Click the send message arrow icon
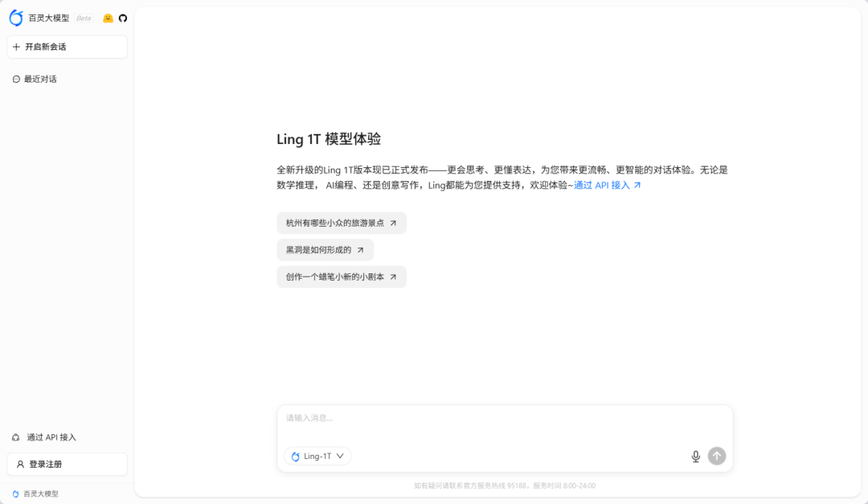868x504 pixels. pyautogui.click(x=716, y=456)
